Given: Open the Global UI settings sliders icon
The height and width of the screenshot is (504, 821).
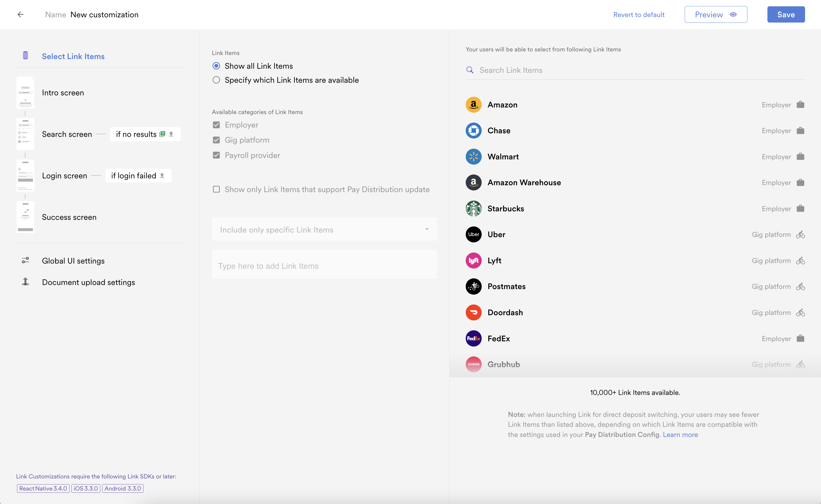Looking at the screenshot, I should [x=25, y=260].
